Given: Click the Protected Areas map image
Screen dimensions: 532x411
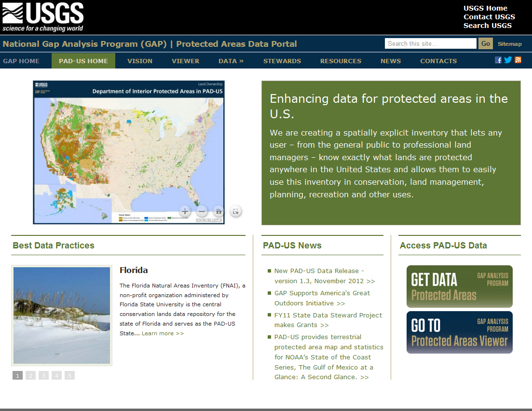Looking at the screenshot, I should (129, 152).
